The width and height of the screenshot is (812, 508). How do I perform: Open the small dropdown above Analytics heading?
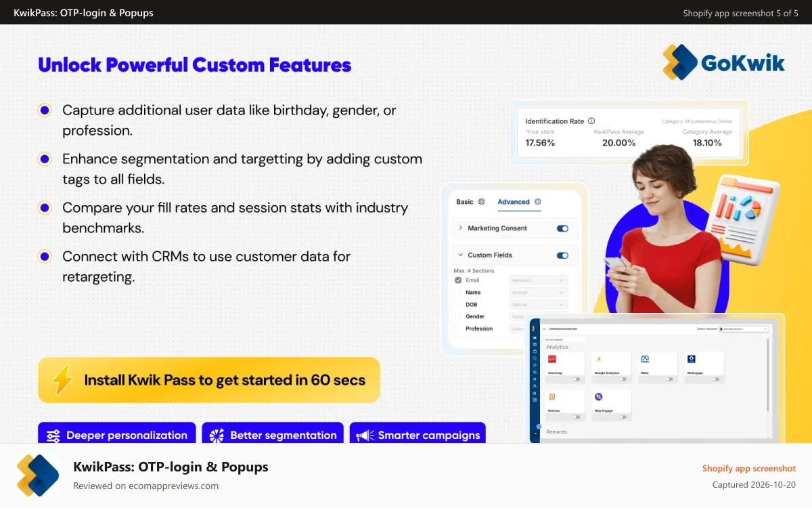pyautogui.click(x=565, y=339)
